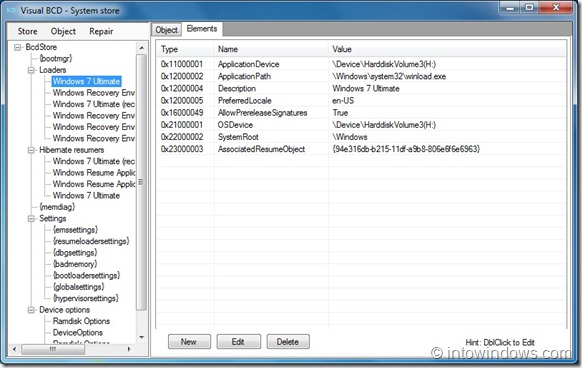Select {badmemory} entry

(75, 264)
